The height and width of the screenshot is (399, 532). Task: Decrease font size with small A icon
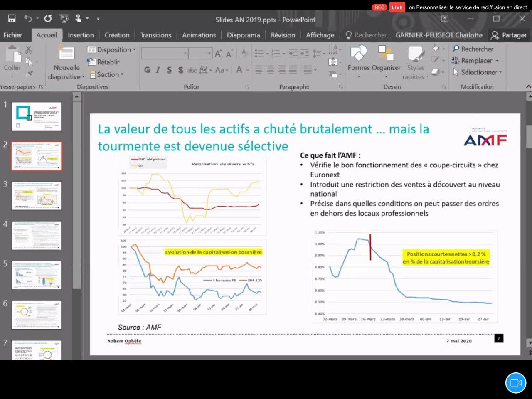[229, 54]
